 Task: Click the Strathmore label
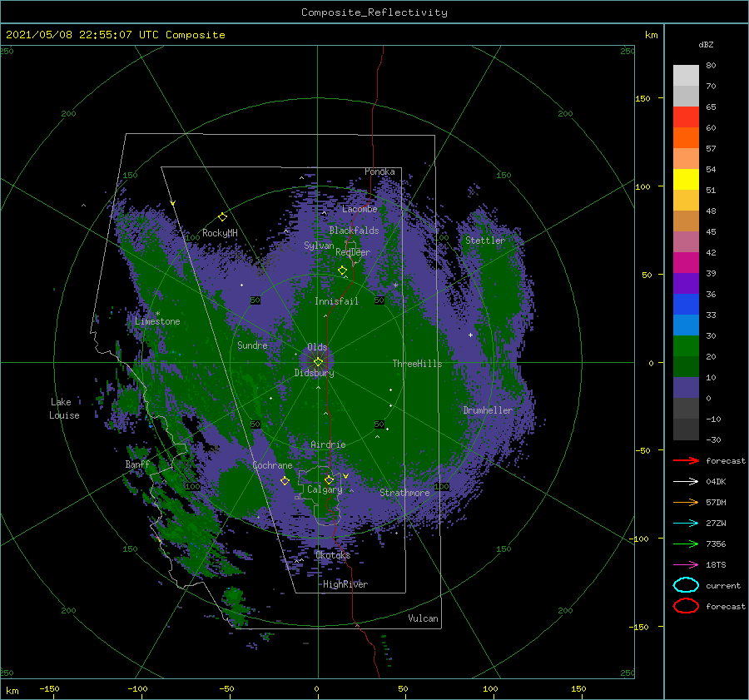pos(404,493)
